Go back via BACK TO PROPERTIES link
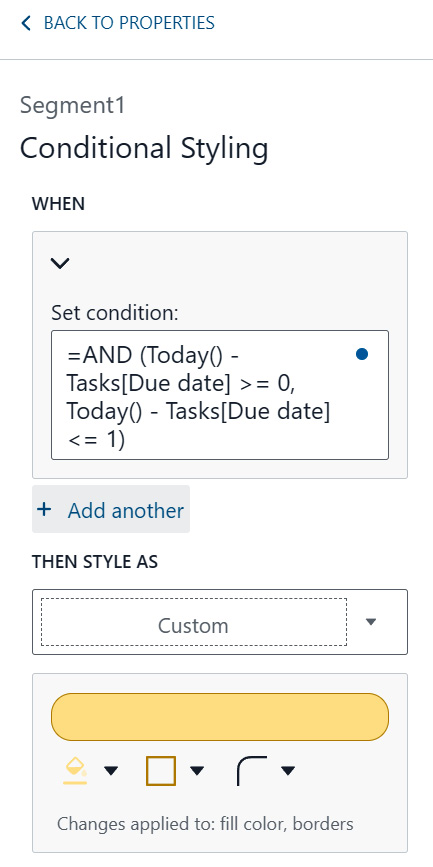 coord(117,23)
